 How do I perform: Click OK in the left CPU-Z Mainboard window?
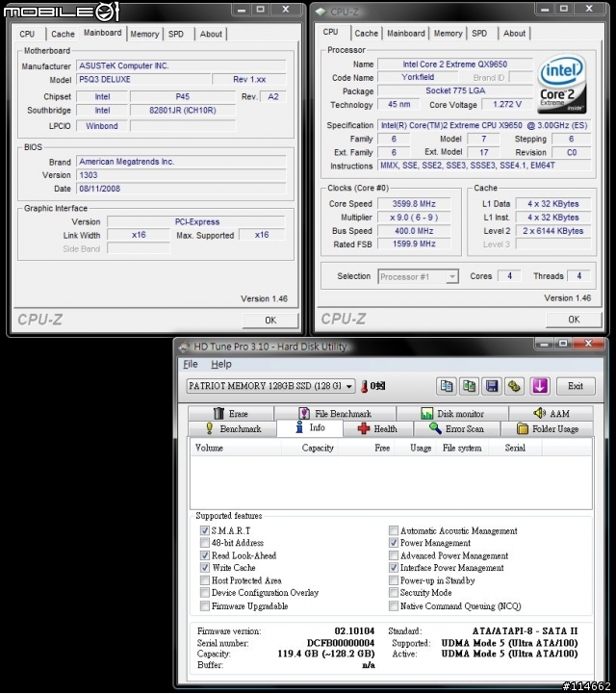coord(270,320)
